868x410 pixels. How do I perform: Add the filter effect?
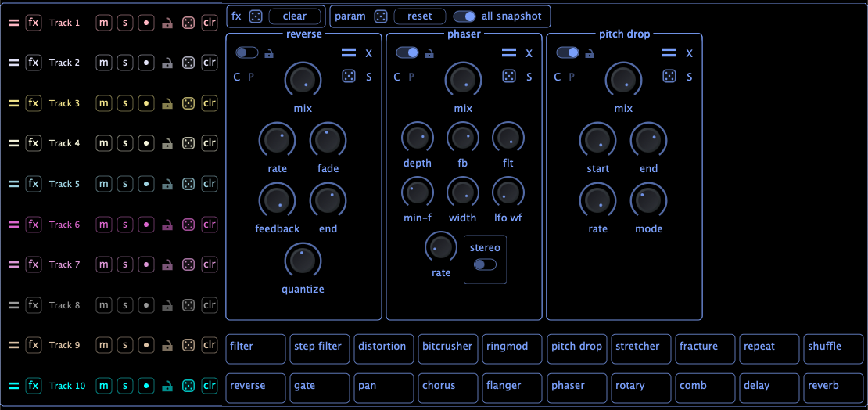coord(256,349)
